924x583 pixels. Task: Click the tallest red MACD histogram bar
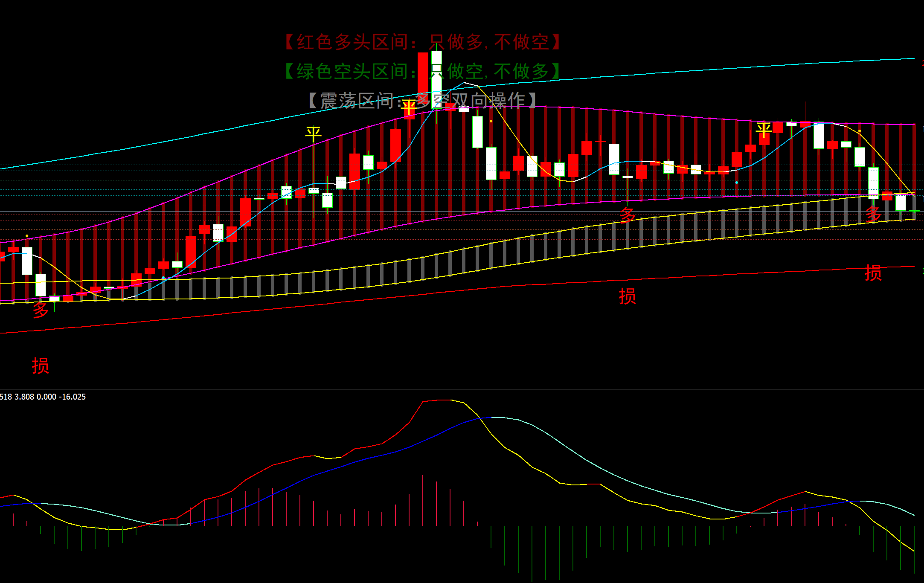423,500
